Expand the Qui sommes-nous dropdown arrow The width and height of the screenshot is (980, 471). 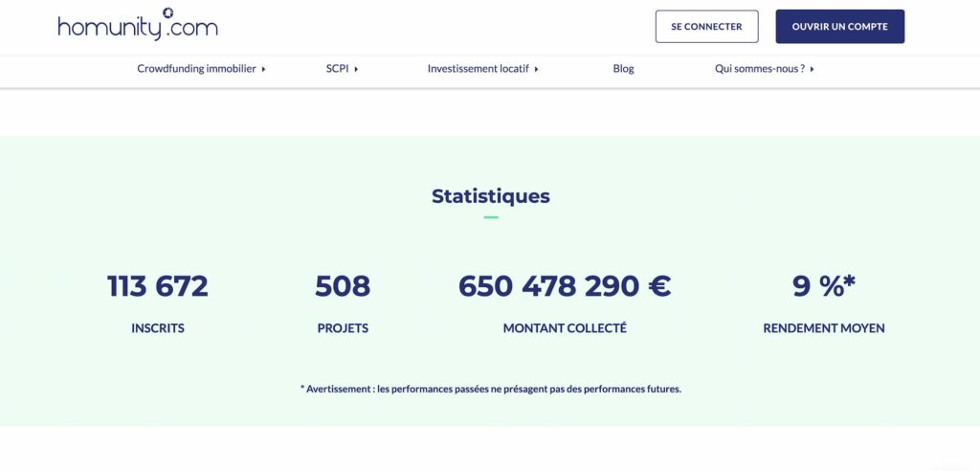click(x=812, y=69)
